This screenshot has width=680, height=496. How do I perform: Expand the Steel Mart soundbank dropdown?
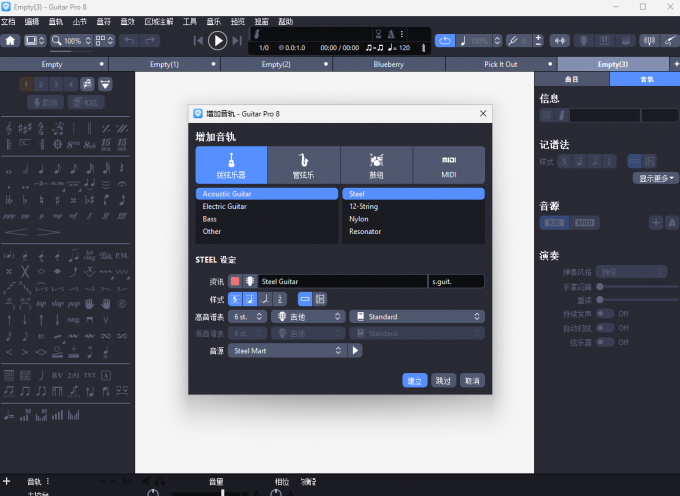coord(287,351)
